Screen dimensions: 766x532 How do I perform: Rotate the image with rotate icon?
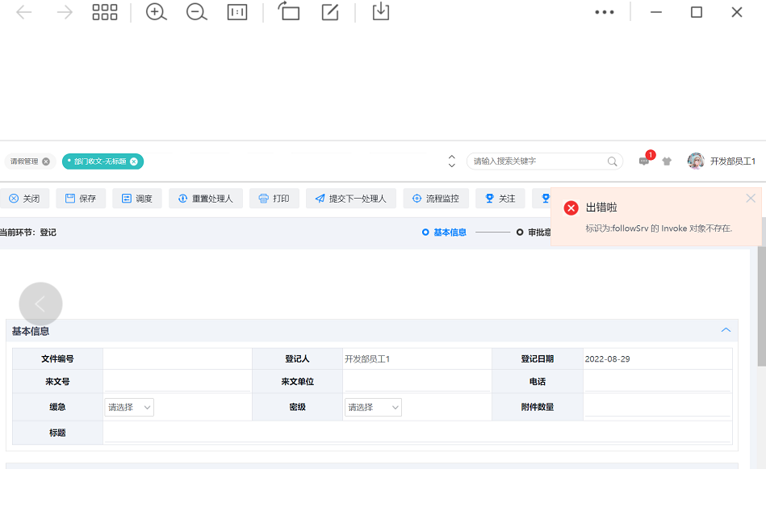point(289,12)
